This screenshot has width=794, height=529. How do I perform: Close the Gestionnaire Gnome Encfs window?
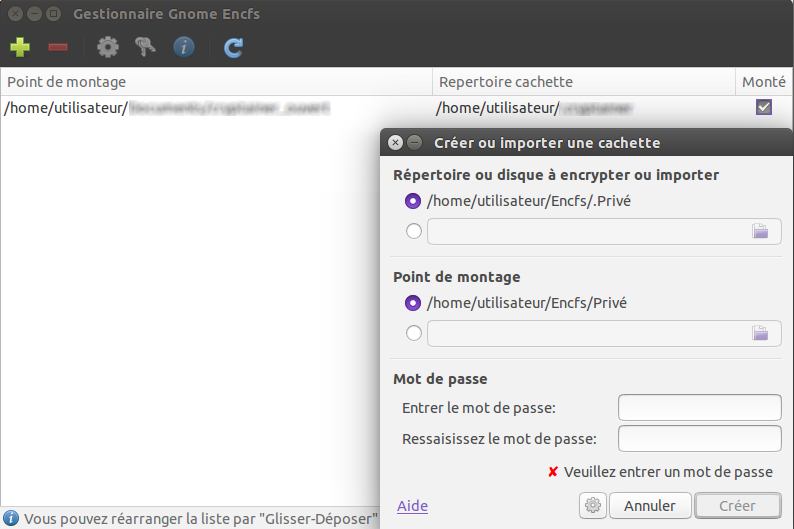click(16, 14)
